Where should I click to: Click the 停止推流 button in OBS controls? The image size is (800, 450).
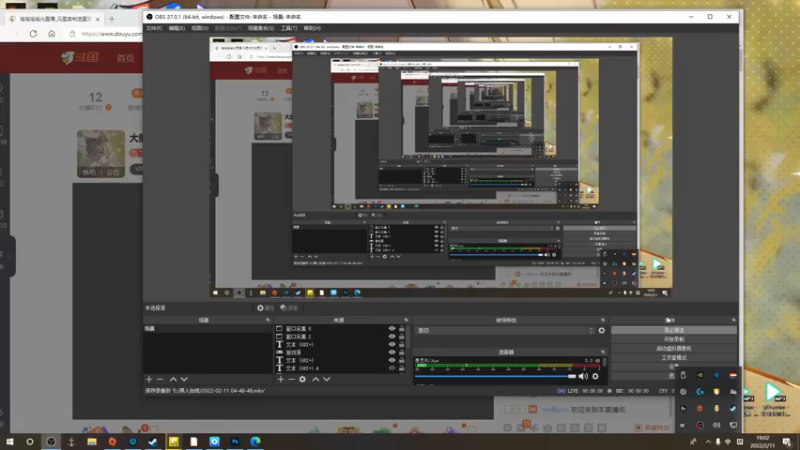(x=673, y=330)
